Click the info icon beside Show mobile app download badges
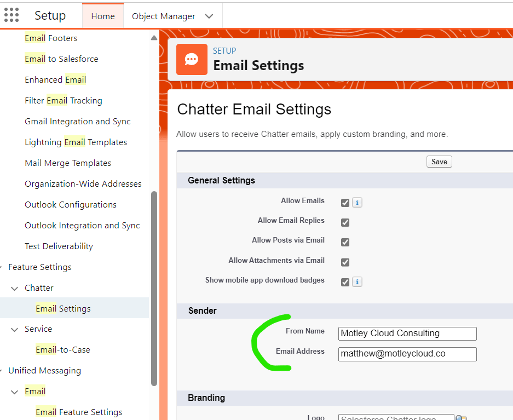 (357, 281)
